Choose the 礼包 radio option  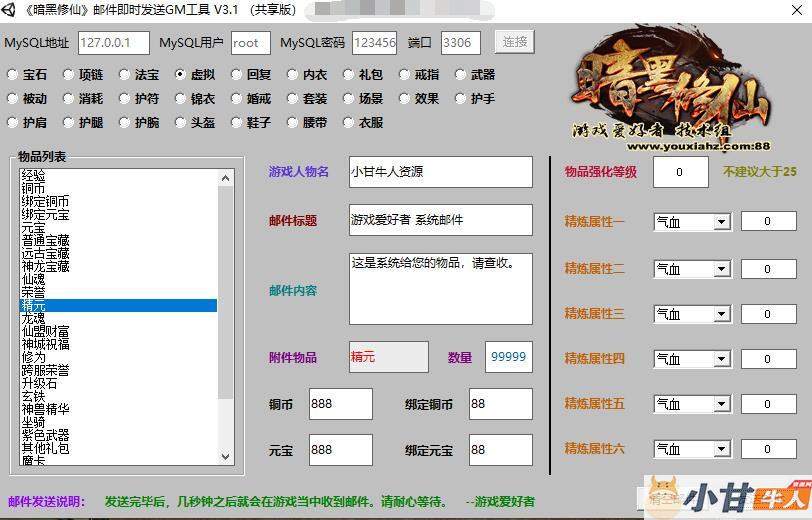tap(348, 75)
